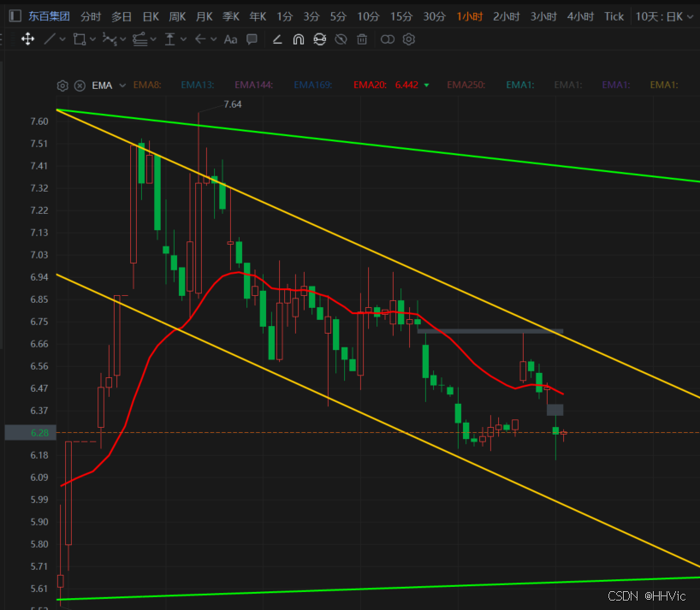Viewport: 700px width, 610px height.
Task: Expand arrow tool options dropdown
Action: [214, 39]
